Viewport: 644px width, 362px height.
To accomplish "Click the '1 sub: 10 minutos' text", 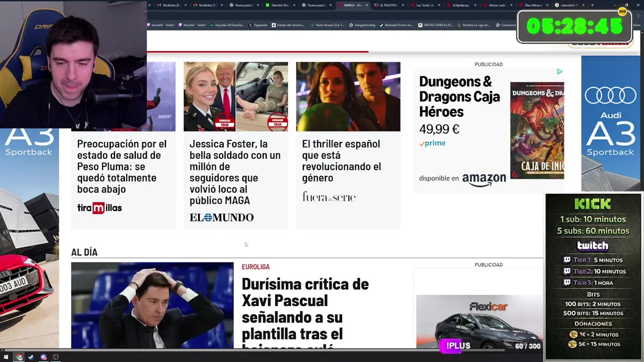I will coord(593,219).
